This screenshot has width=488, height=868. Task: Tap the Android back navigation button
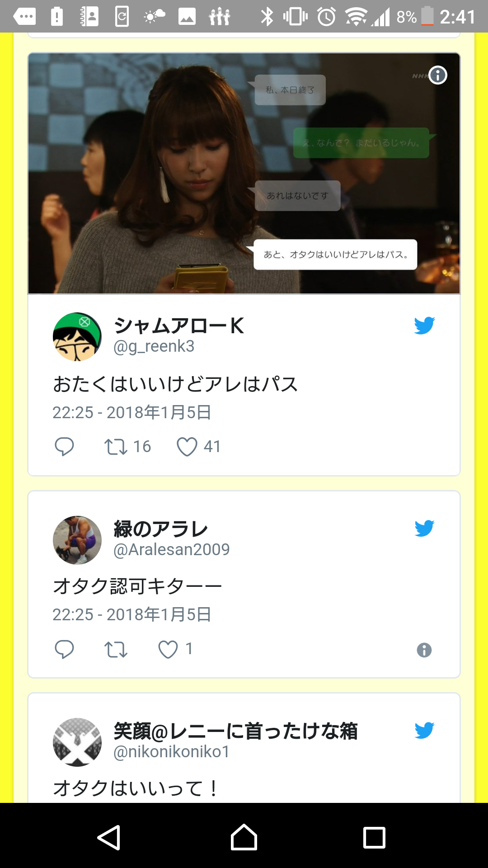click(x=109, y=837)
